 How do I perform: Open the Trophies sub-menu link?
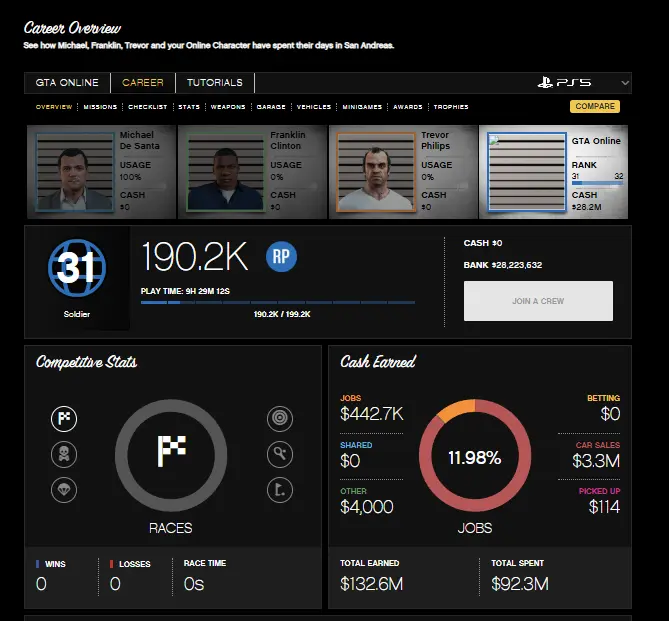pos(451,107)
